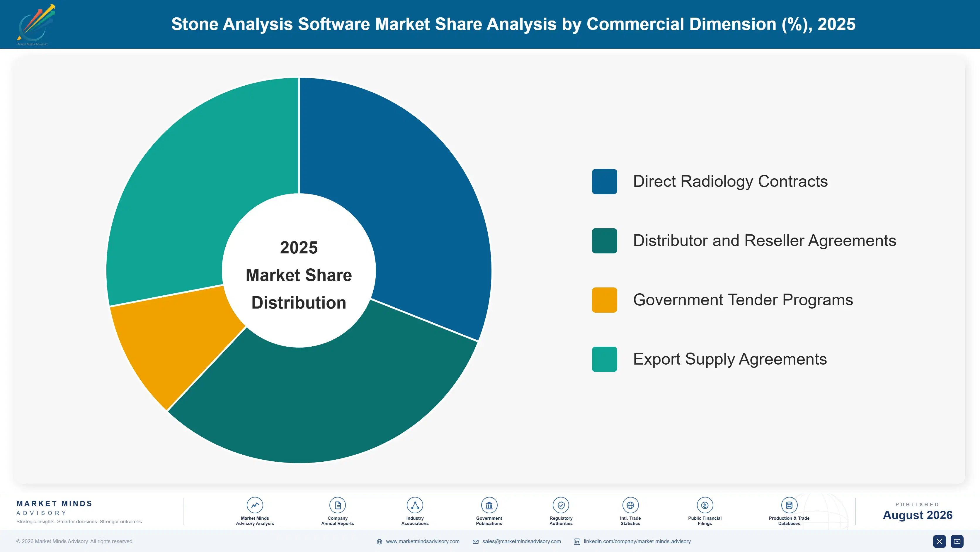Click the 'MARKET MINDS ADVISORY' footer wordmark
980x552 pixels.
click(x=55, y=508)
